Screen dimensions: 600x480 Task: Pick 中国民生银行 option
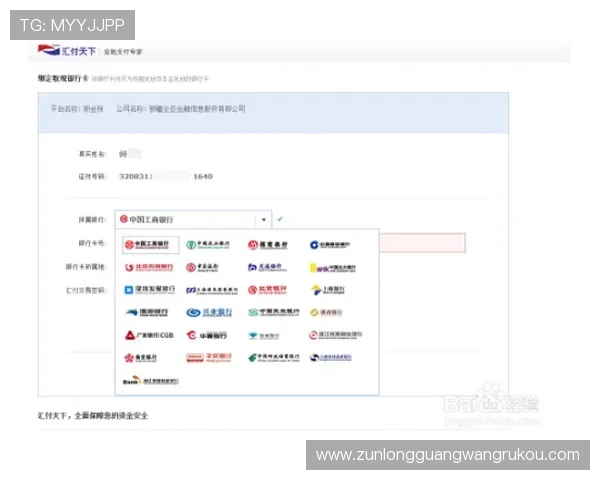point(273,312)
